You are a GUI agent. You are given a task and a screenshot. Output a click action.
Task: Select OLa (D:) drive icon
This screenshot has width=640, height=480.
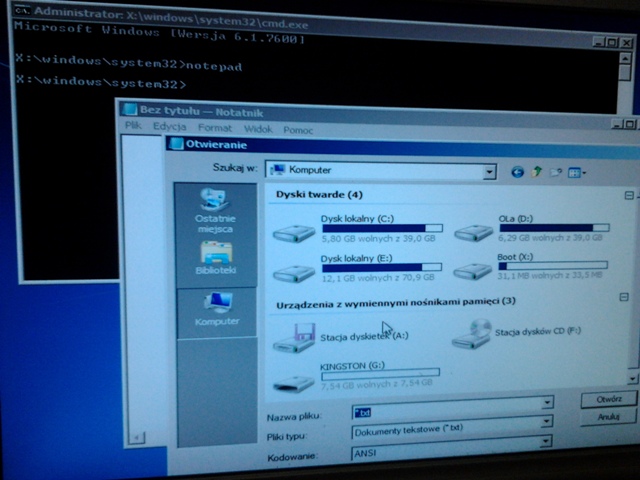point(473,233)
